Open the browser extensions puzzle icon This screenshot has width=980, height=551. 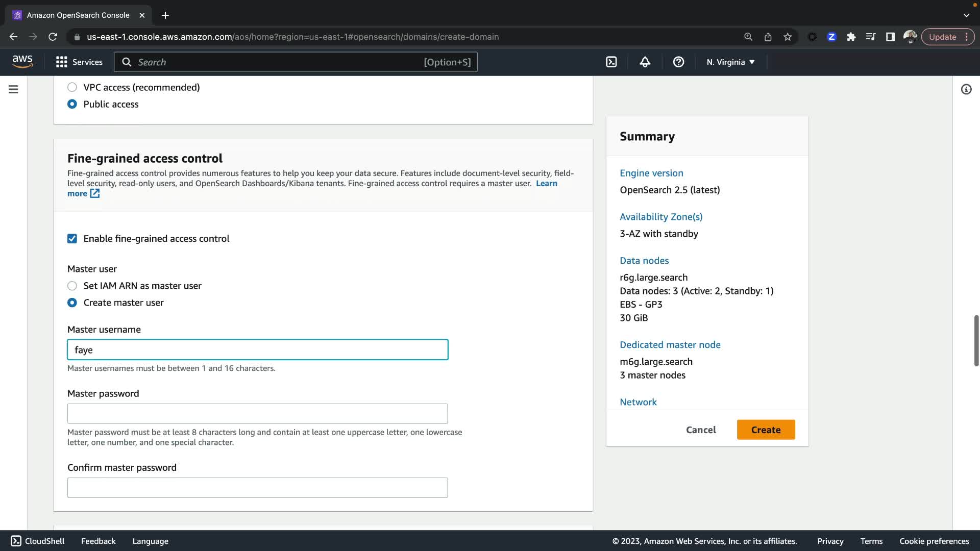tap(851, 37)
